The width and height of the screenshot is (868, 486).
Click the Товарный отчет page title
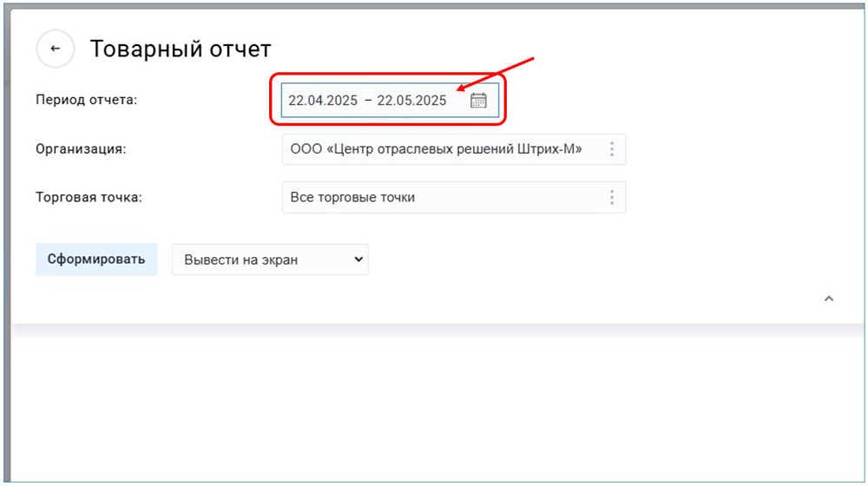click(x=181, y=49)
